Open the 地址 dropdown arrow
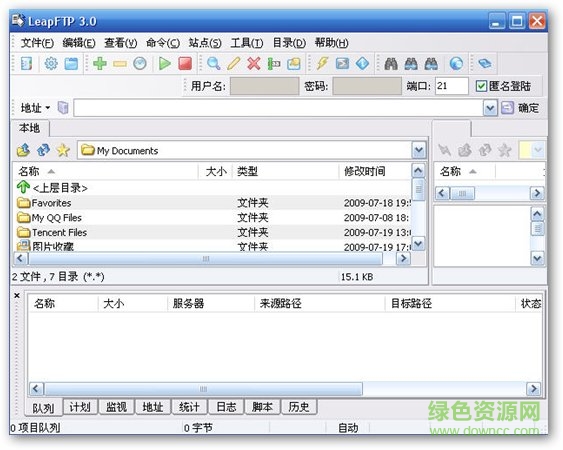Screen dimensions: 563x450 tap(48, 107)
